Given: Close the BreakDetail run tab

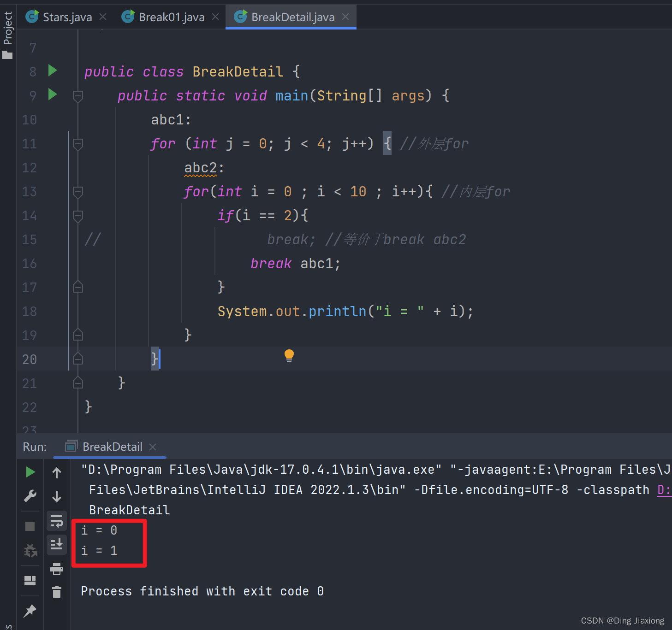Looking at the screenshot, I should tap(153, 447).
